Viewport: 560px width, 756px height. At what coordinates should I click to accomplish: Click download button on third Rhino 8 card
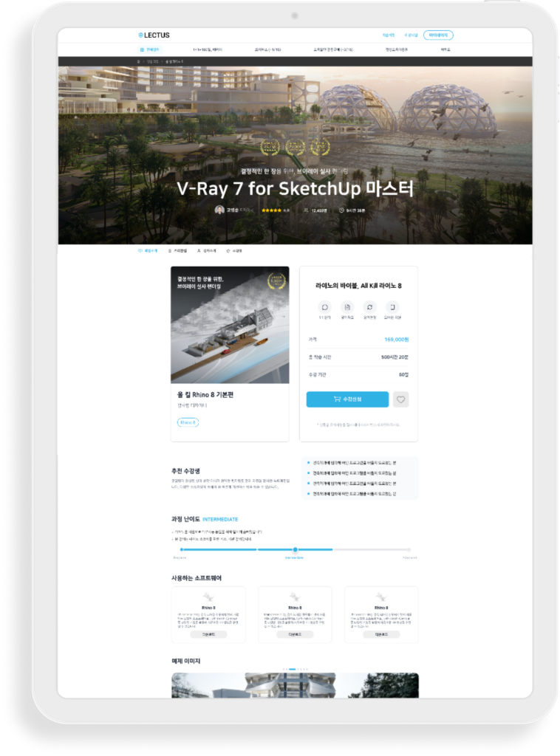click(381, 634)
